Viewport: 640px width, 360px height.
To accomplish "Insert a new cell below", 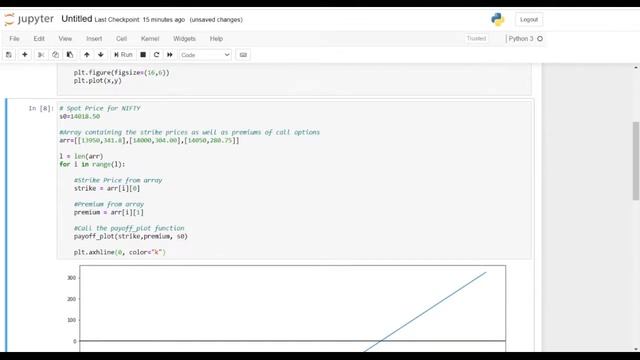I will [24, 55].
